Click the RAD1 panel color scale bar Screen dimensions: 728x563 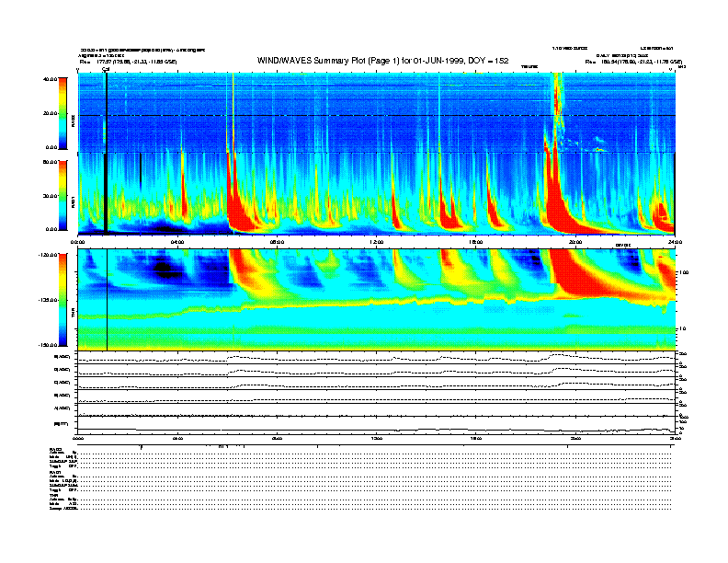point(63,195)
